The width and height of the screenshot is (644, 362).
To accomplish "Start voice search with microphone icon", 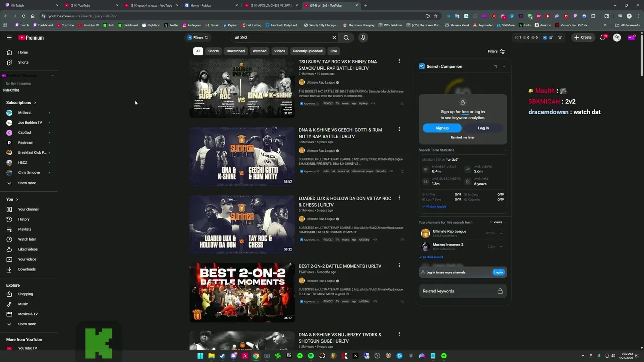I will [x=363, y=37].
